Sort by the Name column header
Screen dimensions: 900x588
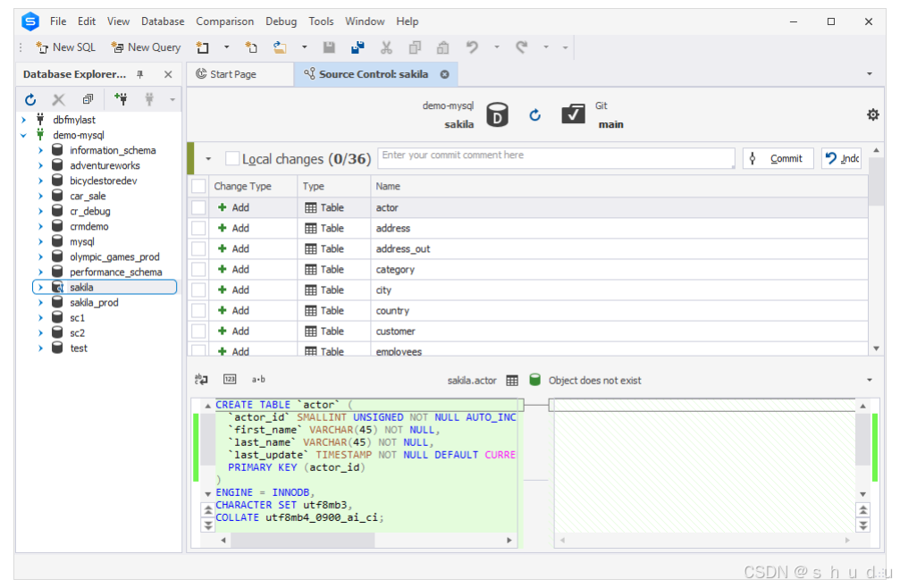(618, 187)
